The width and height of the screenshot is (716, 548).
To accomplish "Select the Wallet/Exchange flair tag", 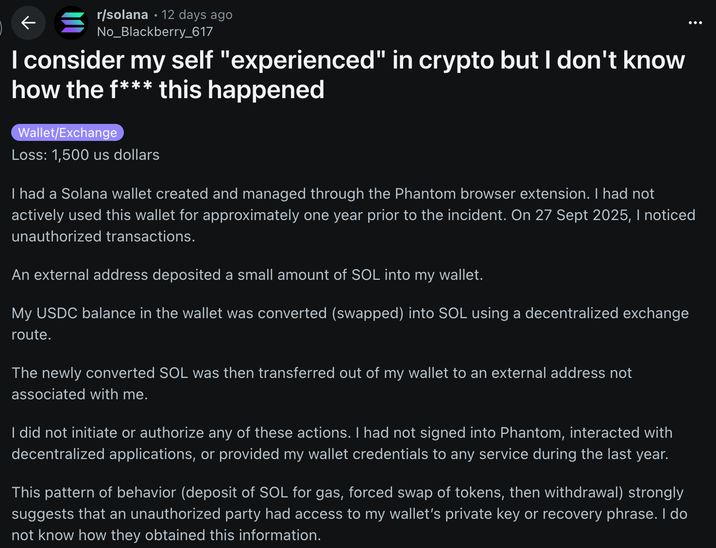I will [x=67, y=132].
